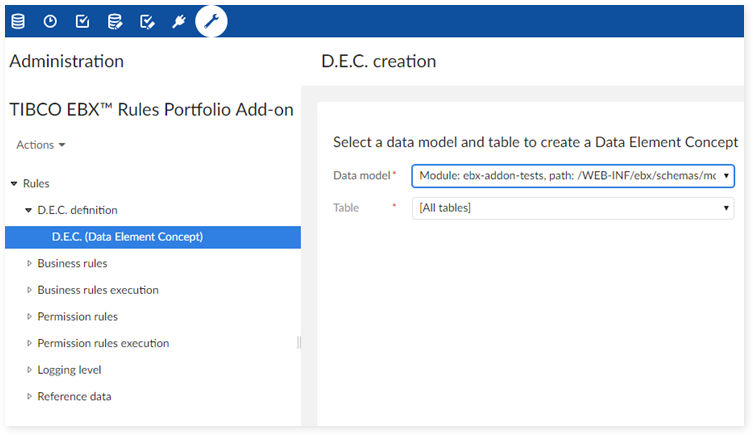Open the History clock icon
753x435 pixels.
coord(50,21)
